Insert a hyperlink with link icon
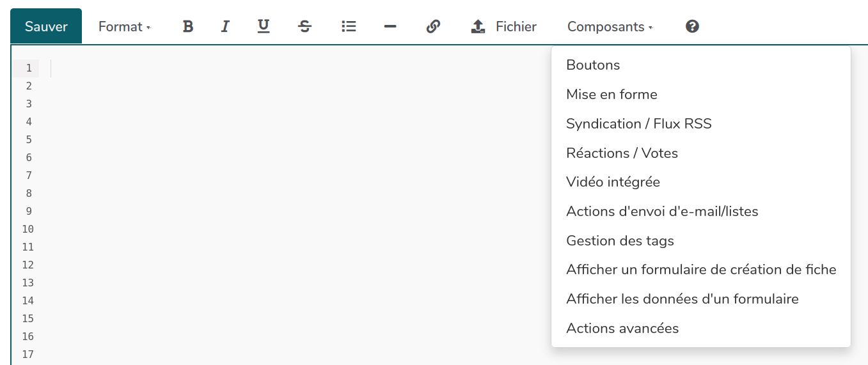 coord(433,26)
